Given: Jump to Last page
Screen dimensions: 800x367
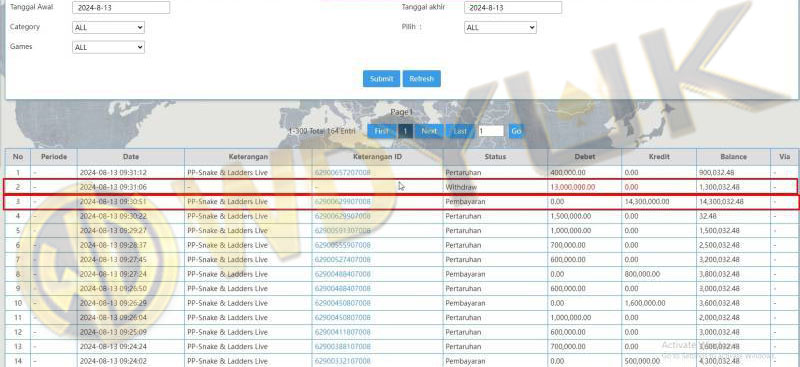Looking at the screenshot, I should pos(460,131).
